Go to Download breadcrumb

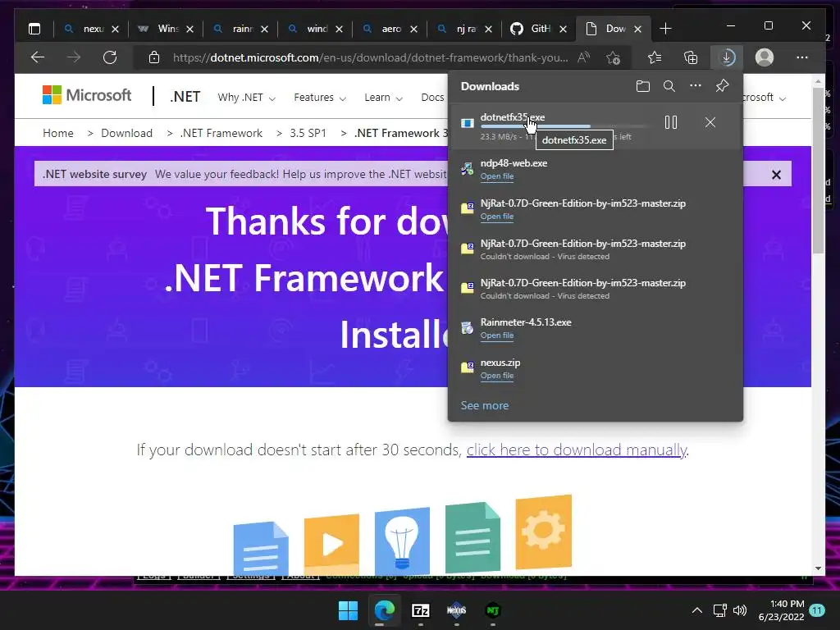pos(126,133)
